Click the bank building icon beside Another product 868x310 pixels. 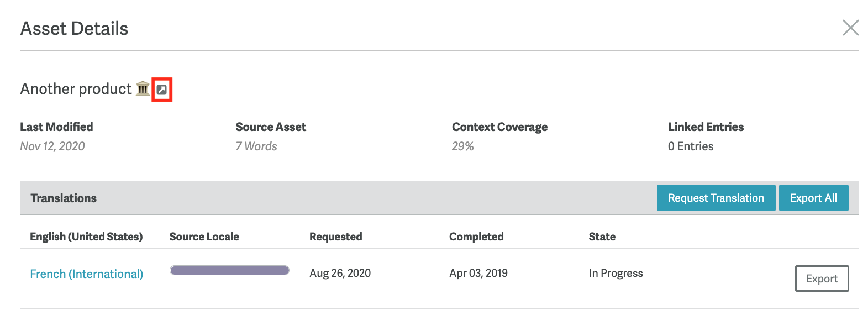143,88
